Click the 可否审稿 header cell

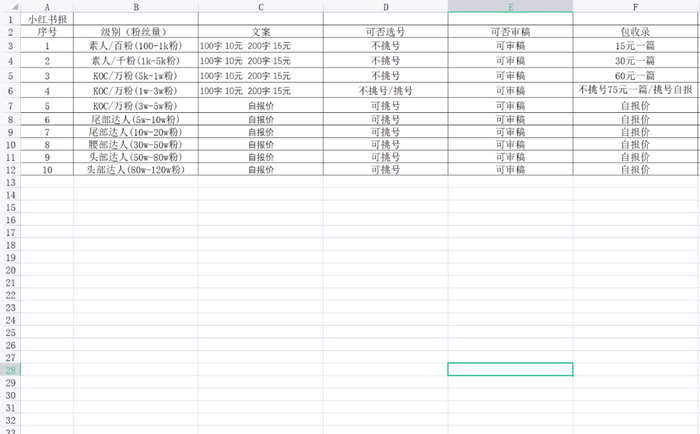[510, 32]
